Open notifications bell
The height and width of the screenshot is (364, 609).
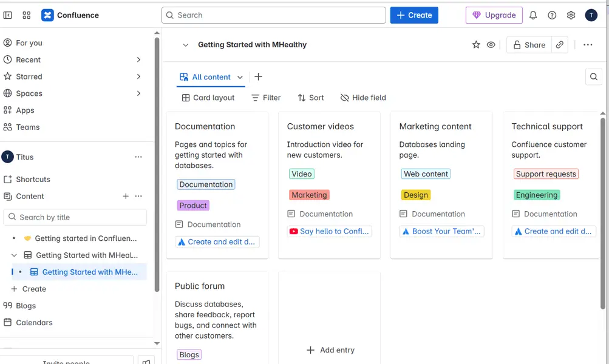[533, 15]
